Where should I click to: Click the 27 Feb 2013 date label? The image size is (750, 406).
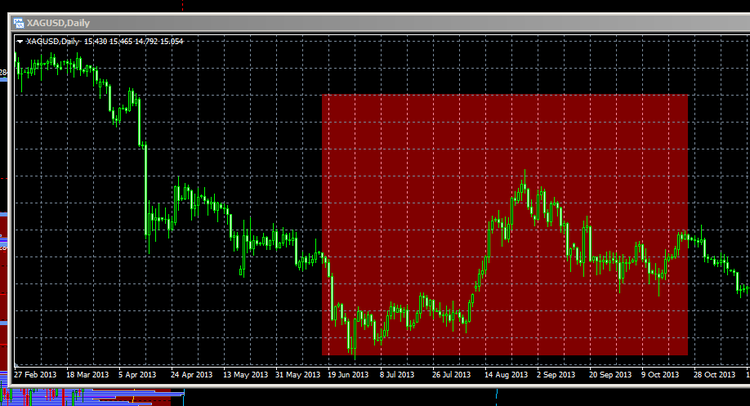coord(35,374)
